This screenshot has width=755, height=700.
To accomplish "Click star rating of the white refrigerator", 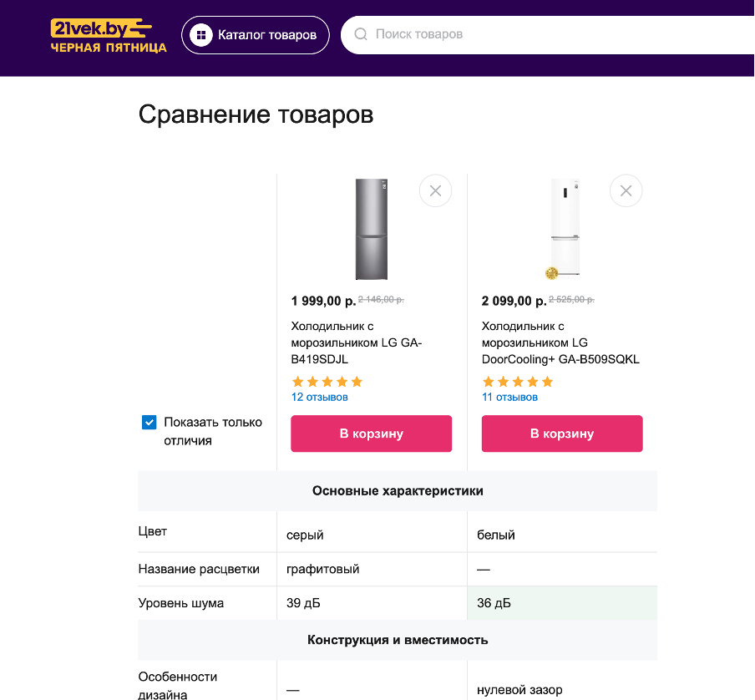I will tap(518, 382).
